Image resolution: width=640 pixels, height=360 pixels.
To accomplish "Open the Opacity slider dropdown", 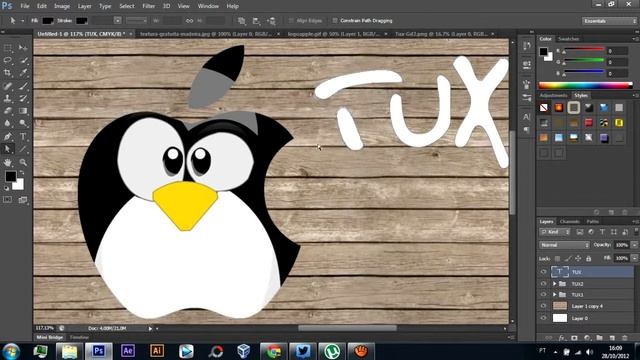I will (634, 245).
